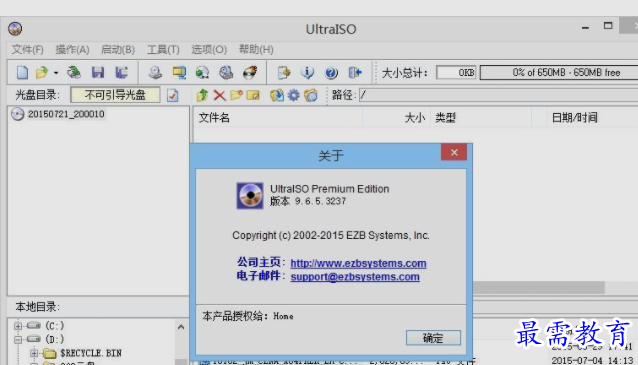This screenshot has width=638, height=365.
Task: Click the Exit door icon in toolbar
Action: (x=355, y=73)
